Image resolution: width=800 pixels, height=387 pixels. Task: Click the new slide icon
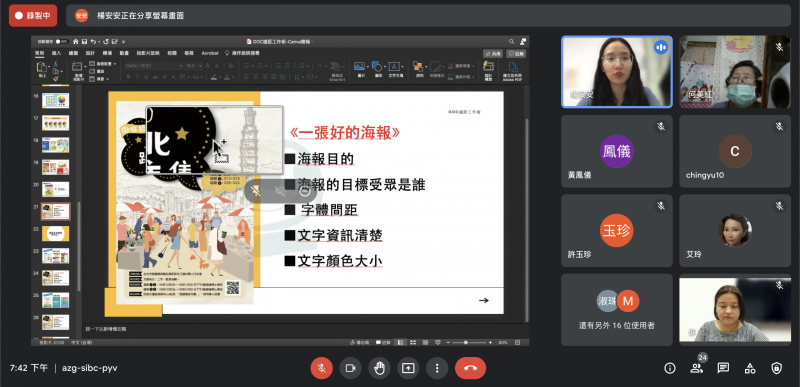pyautogui.click(x=77, y=66)
